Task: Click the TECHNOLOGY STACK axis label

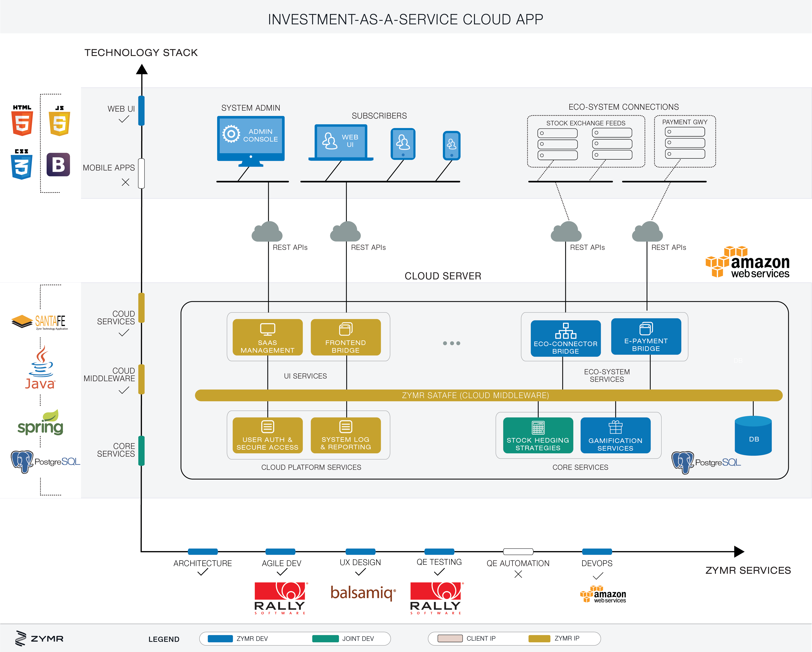Action: [141, 52]
